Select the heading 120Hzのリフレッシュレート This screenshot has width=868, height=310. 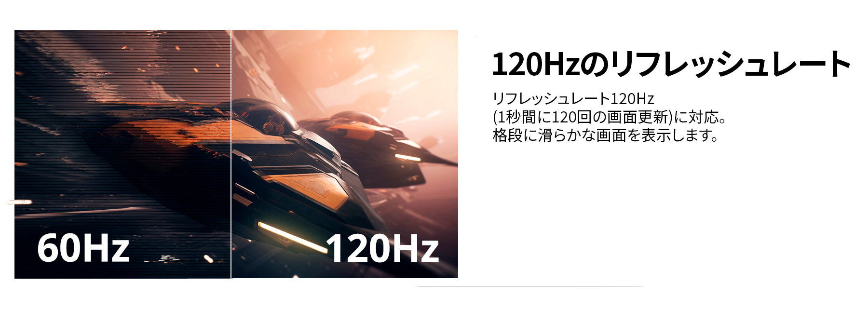[x=671, y=65]
